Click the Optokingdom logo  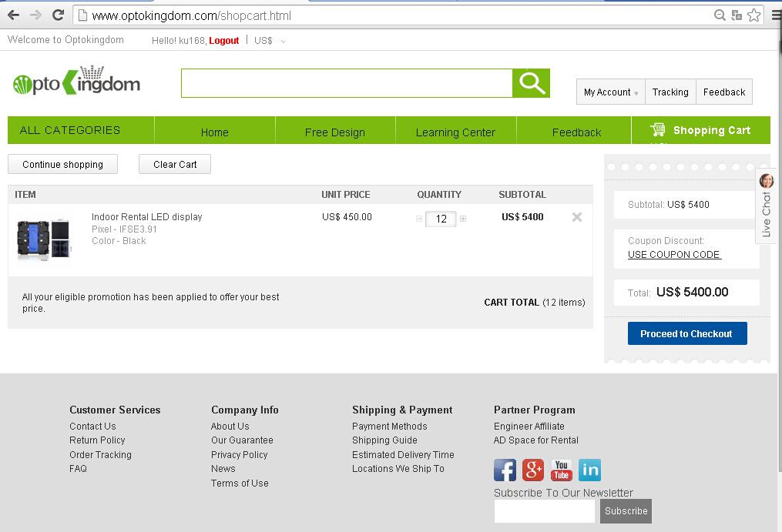pos(76,82)
